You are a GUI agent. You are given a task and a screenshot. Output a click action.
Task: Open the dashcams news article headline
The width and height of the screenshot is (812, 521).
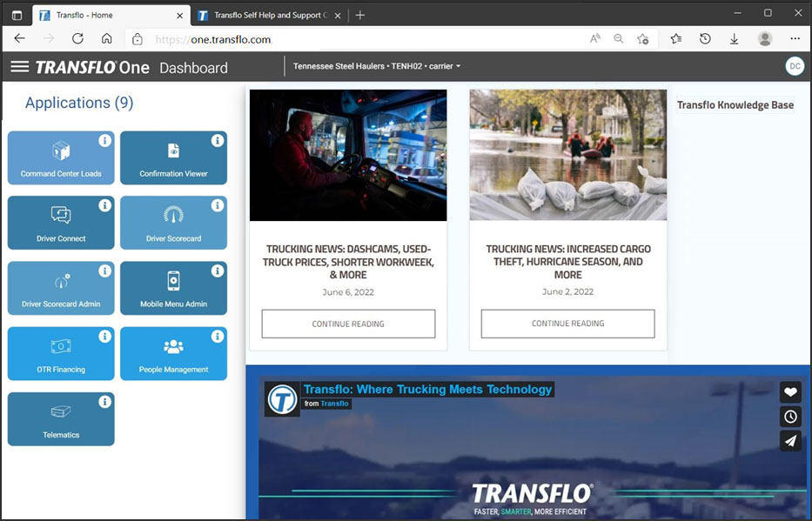(x=348, y=262)
